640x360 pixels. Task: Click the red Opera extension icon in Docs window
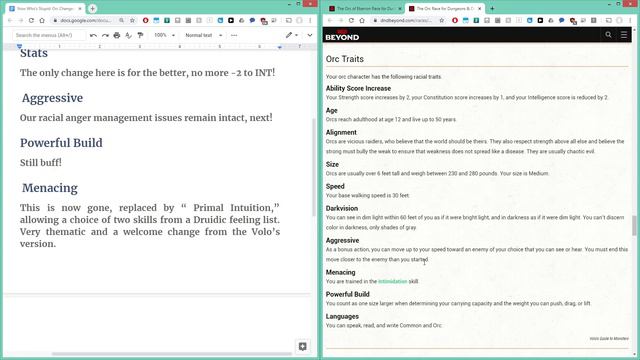click(145, 20)
